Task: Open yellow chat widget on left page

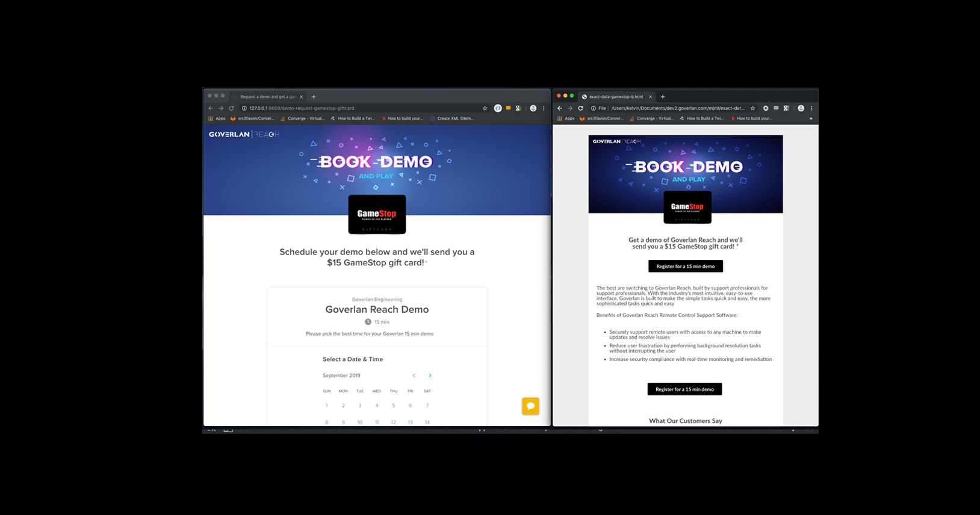Action: [x=530, y=406]
